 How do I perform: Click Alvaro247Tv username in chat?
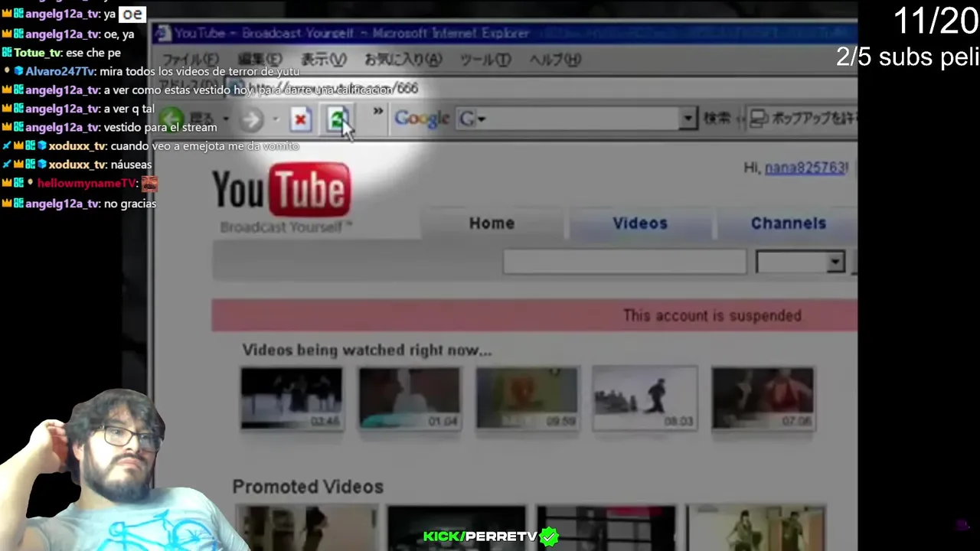(60, 71)
